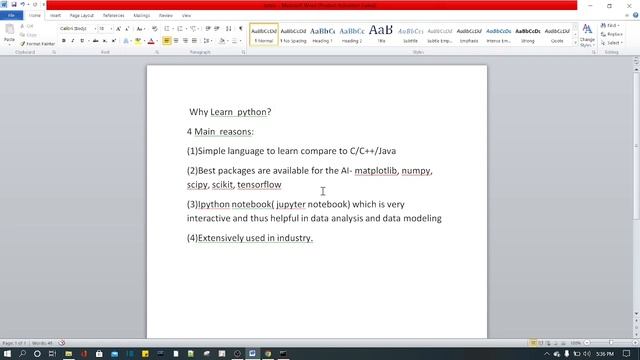
Task: Click the Text Effects icon
Action: coord(126,41)
